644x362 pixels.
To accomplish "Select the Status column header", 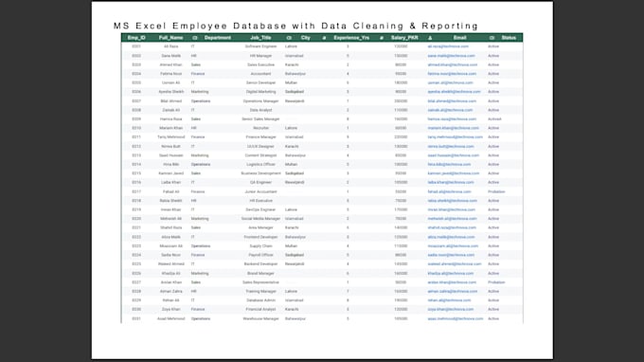I will click(x=509, y=38).
